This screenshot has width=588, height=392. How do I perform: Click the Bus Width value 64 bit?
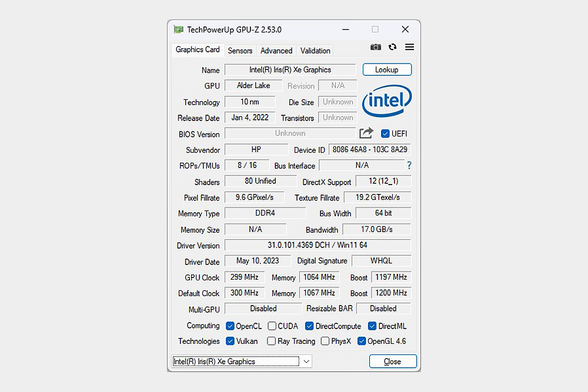point(383,213)
